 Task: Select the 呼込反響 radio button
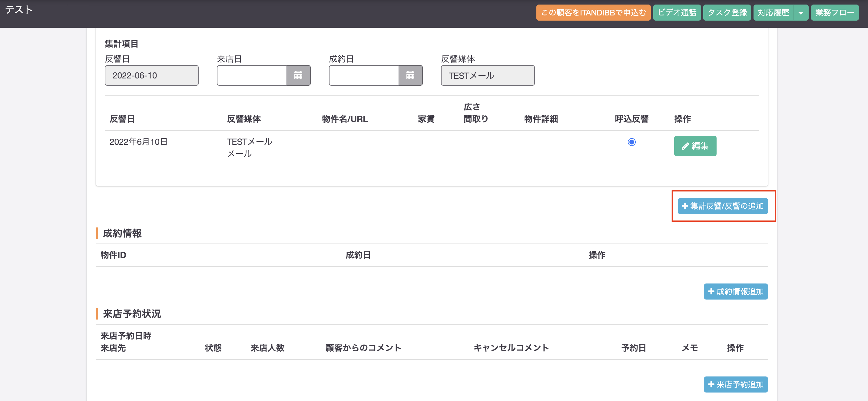pyautogui.click(x=631, y=142)
